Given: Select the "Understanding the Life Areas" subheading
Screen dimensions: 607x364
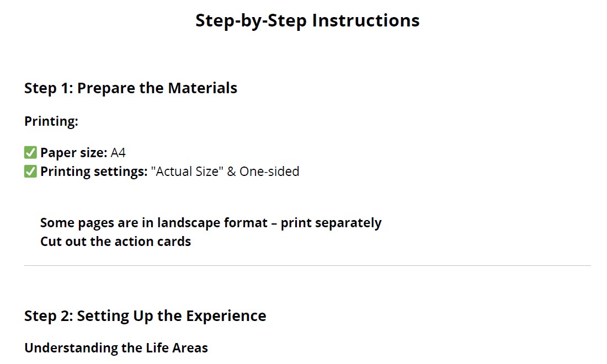Looking at the screenshot, I should [x=116, y=348].
